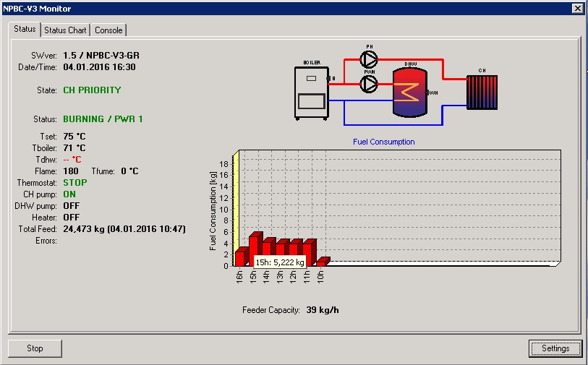Click the Fuel Consumption chart title
This screenshot has width=588, height=365.
(x=383, y=142)
